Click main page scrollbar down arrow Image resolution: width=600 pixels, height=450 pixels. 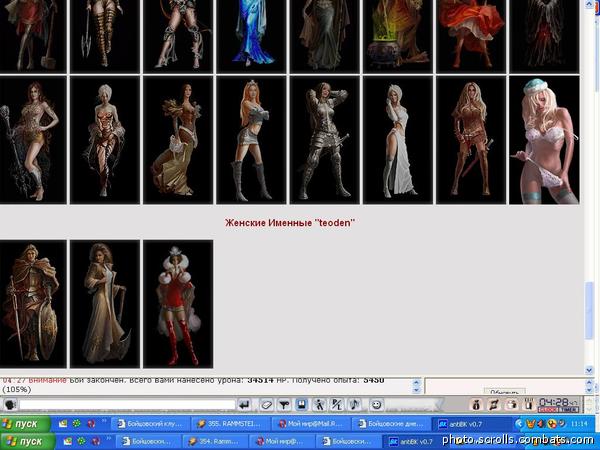tap(589, 370)
